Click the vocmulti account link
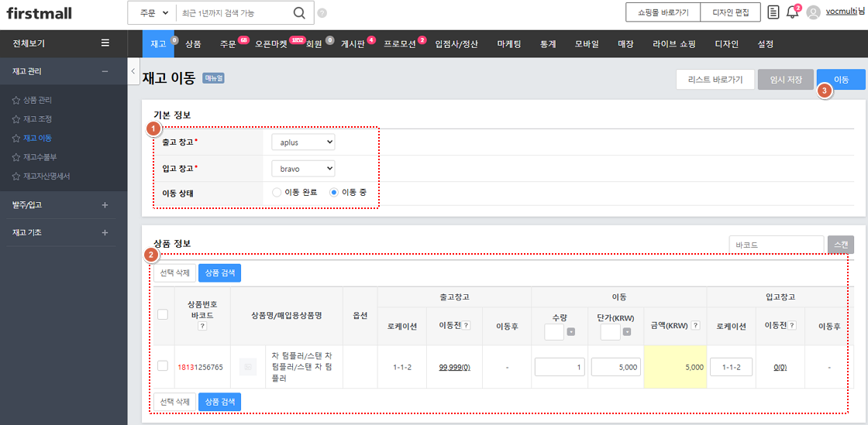 click(x=842, y=12)
